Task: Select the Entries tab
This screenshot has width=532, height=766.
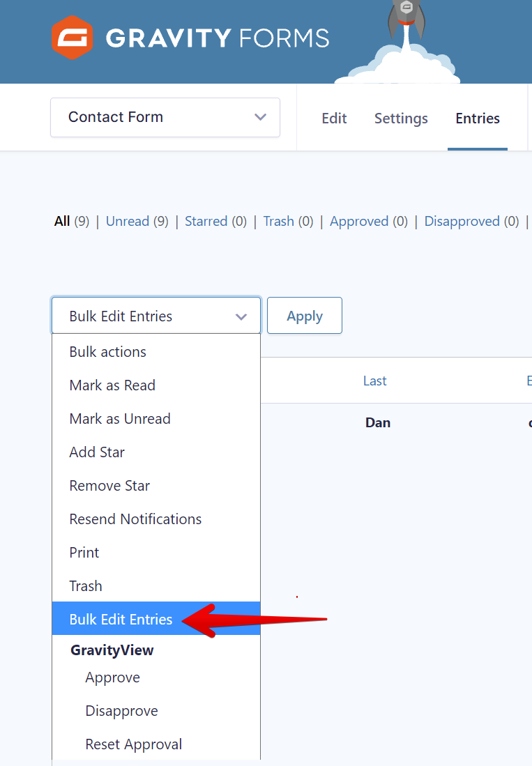Action: tap(478, 118)
